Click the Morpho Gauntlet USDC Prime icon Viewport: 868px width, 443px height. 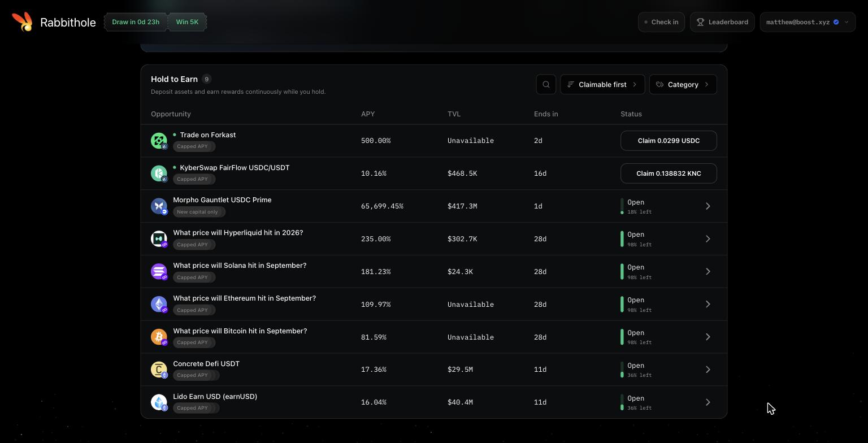[159, 206]
